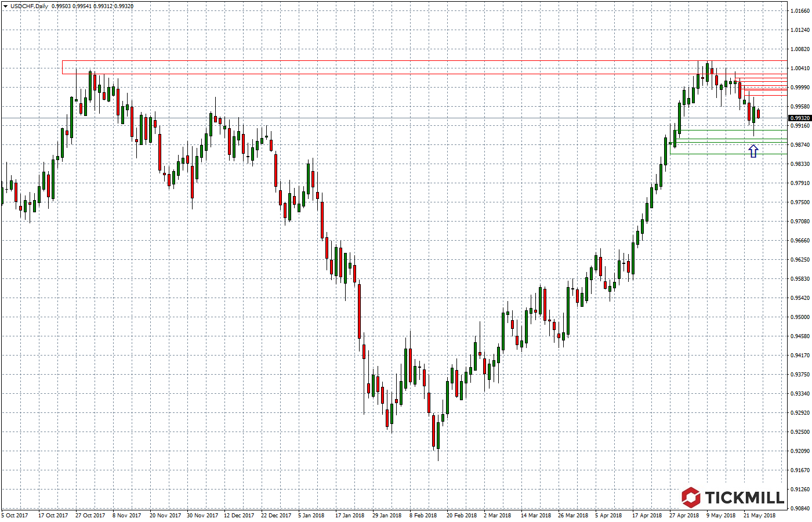Click the 20 Feb 2018 date label
The height and width of the screenshot is (522, 812).
point(462,515)
